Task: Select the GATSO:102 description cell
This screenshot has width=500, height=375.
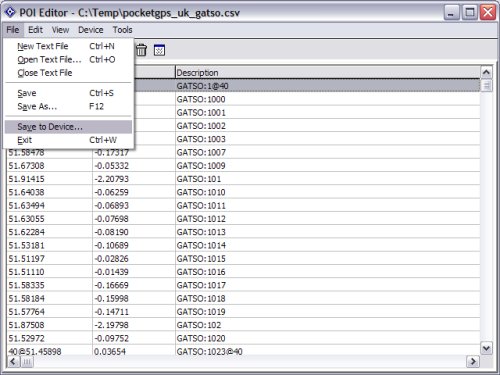Action: (x=328, y=325)
